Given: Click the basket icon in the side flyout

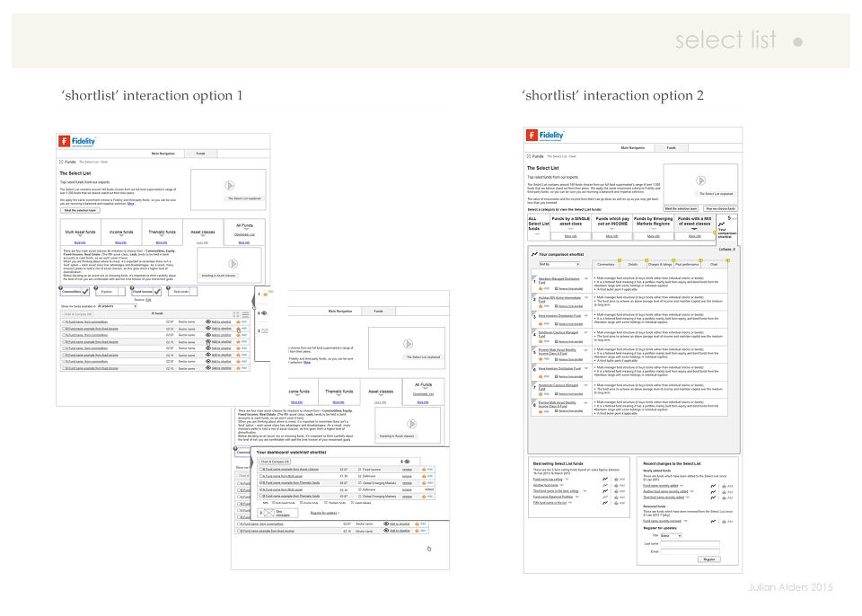Looking at the screenshot, I should (x=266, y=295).
